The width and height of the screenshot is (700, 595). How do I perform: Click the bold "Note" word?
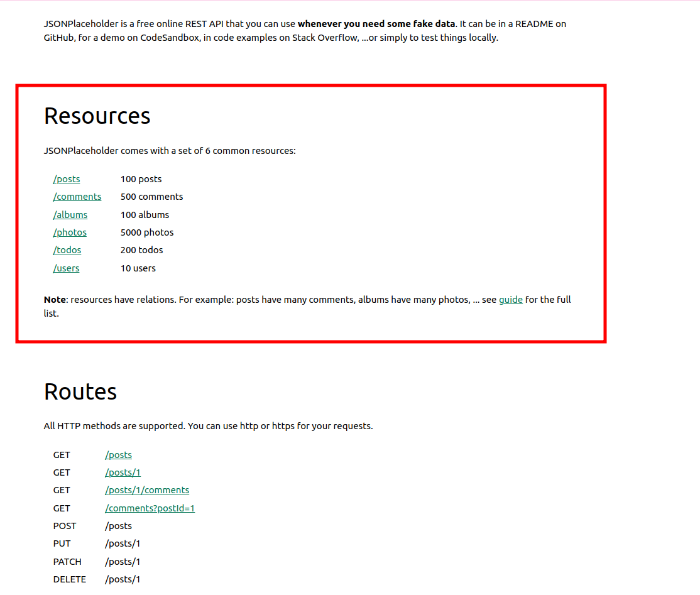coord(55,300)
